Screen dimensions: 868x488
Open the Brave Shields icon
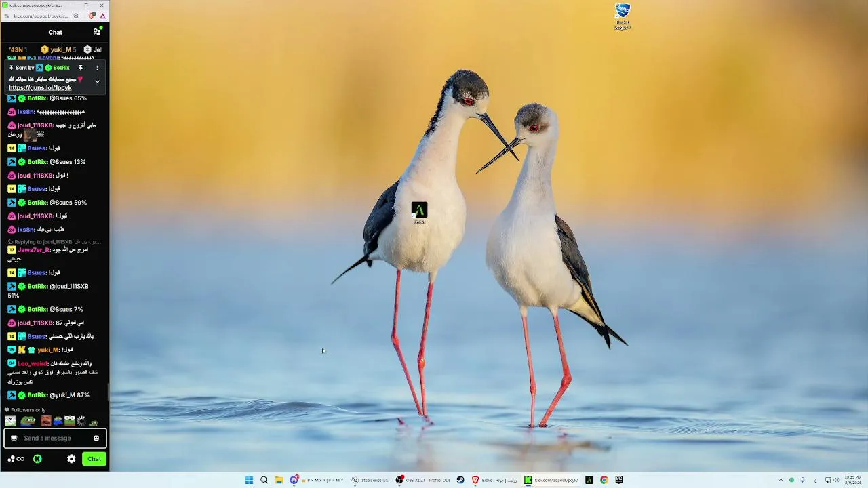(92, 16)
